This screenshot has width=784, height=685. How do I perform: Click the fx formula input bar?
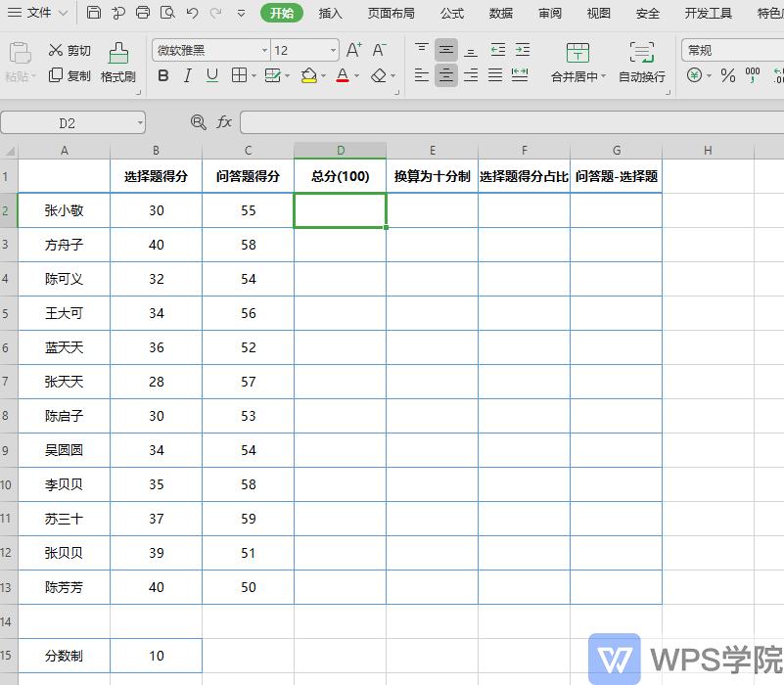[223, 122]
